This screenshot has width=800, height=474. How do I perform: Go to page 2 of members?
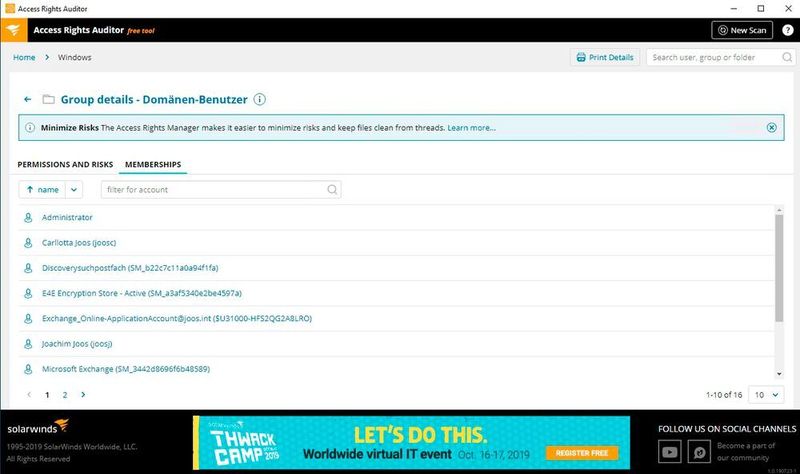[x=65, y=395]
